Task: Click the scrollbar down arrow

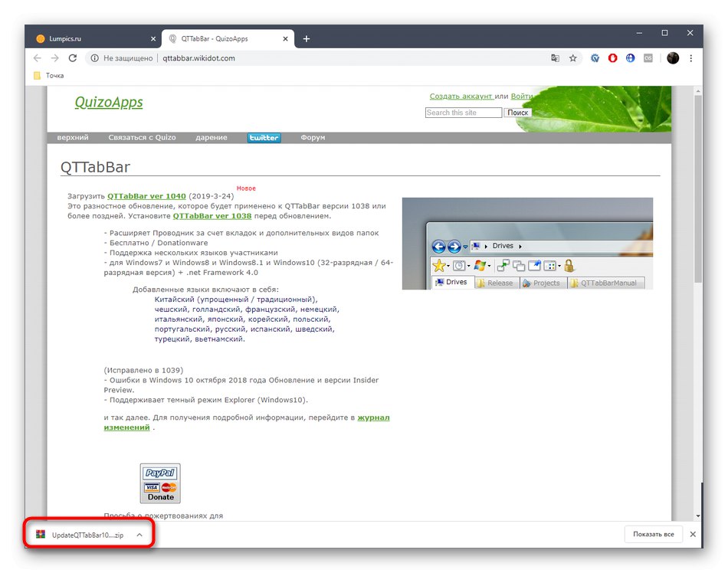Action: click(698, 516)
